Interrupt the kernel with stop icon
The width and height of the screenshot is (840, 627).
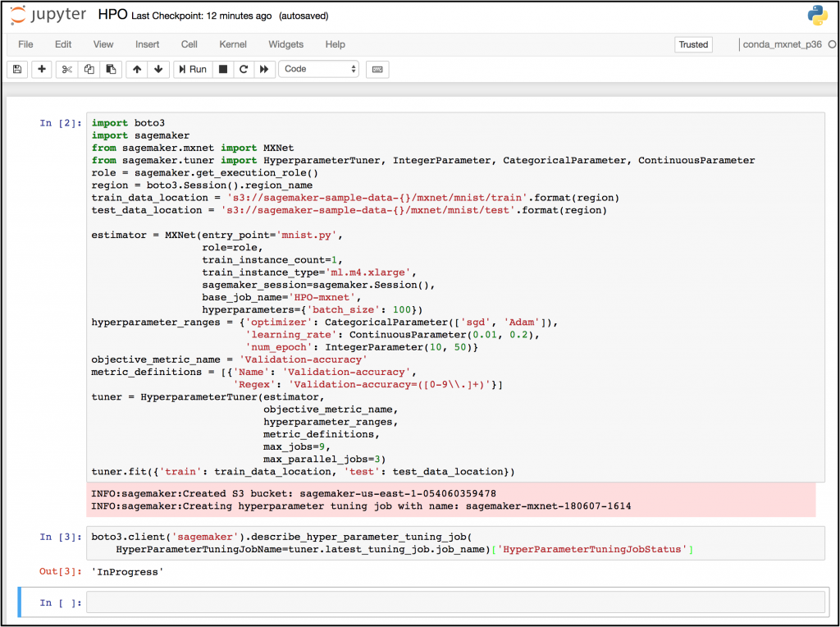223,69
